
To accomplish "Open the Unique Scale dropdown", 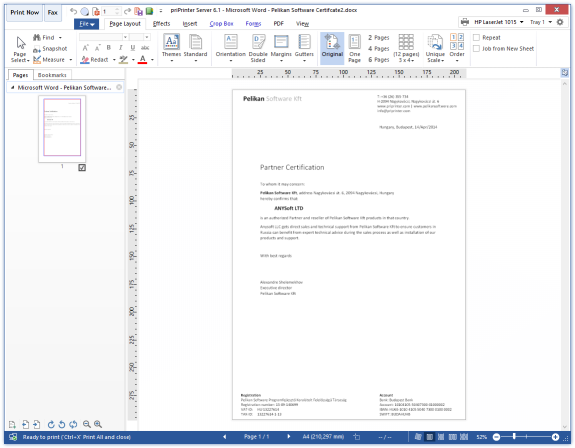I will pyautogui.click(x=435, y=48).
